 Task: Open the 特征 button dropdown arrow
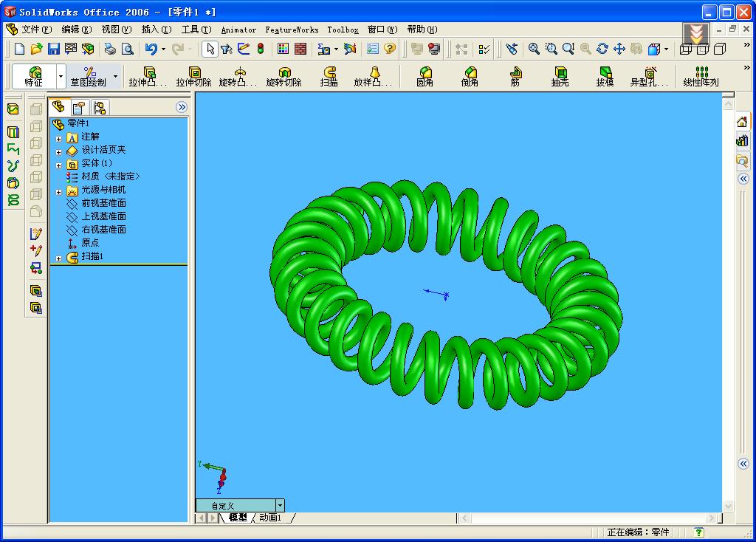[61, 76]
